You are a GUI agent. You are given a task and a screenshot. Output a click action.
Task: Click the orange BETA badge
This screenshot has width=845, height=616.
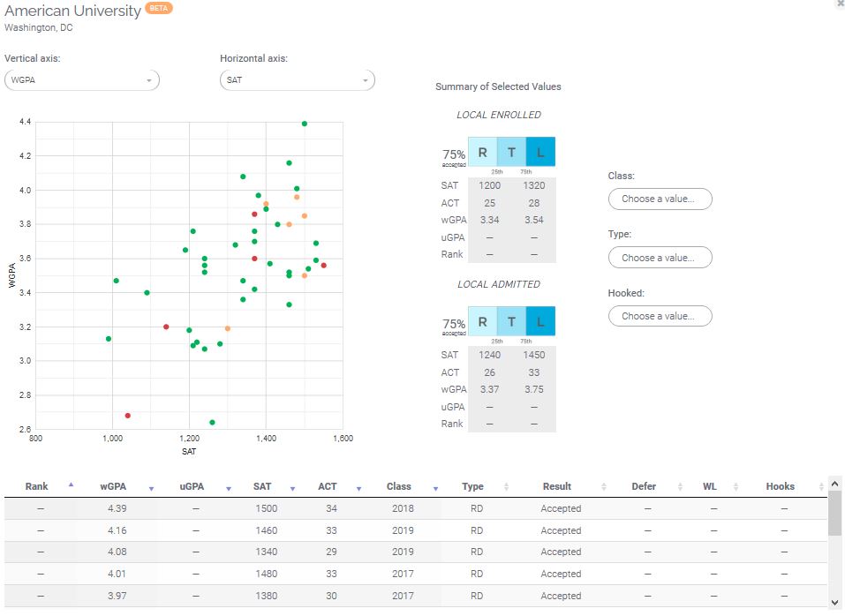coord(158,8)
